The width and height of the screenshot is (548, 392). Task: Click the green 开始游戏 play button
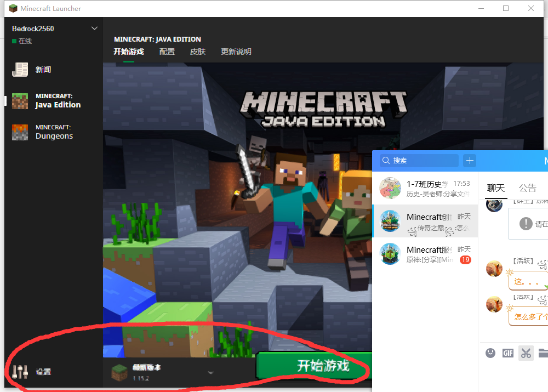tap(315, 366)
